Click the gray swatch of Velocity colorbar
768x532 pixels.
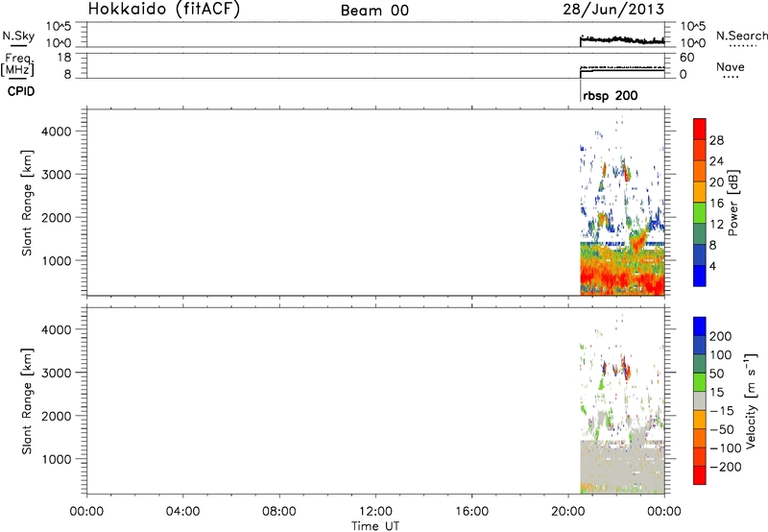(700, 400)
